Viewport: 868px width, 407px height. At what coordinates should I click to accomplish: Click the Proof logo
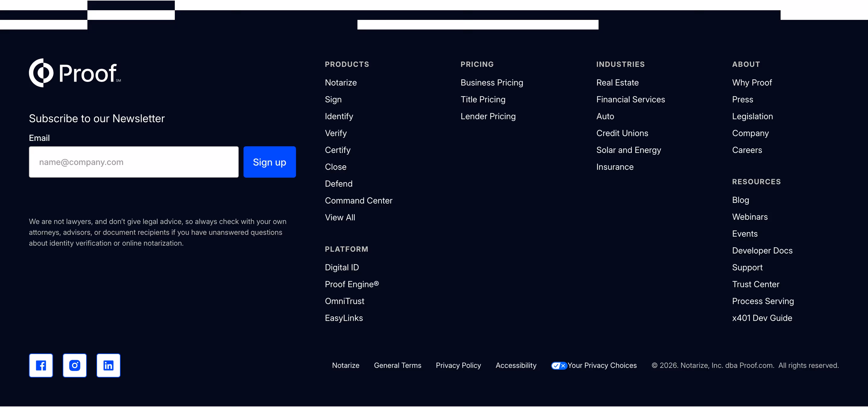tap(75, 73)
